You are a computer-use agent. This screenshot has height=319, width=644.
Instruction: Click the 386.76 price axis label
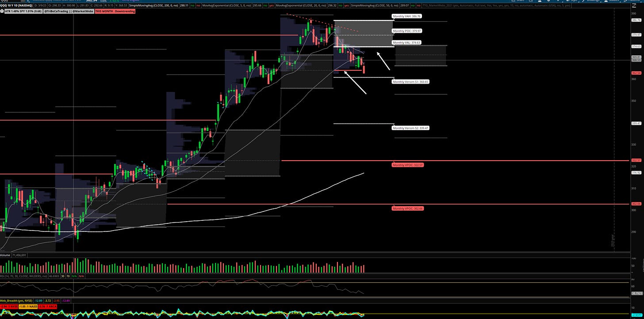click(x=636, y=20)
